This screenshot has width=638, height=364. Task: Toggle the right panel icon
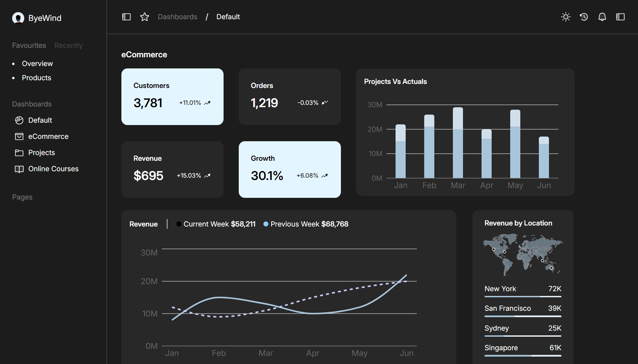tap(620, 17)
